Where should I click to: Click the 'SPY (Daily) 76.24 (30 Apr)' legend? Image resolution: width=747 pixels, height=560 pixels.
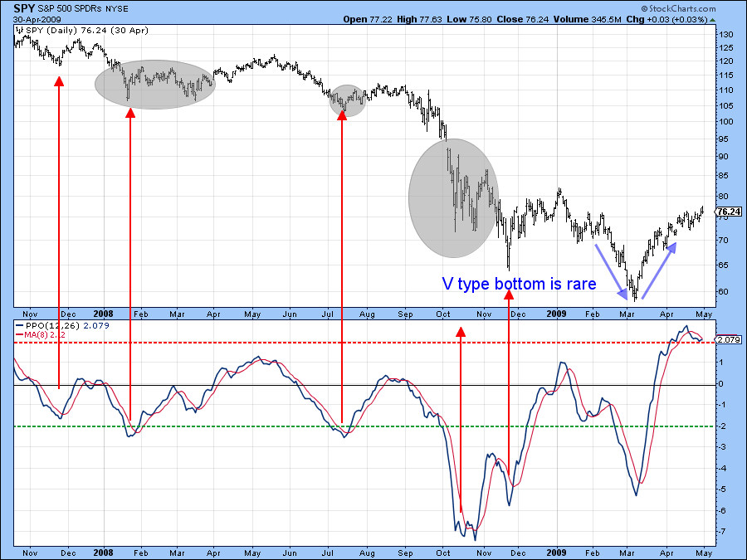click(86, 31)
